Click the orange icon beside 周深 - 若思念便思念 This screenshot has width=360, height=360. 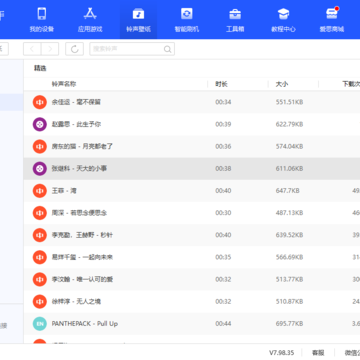(x=40, y=213)
